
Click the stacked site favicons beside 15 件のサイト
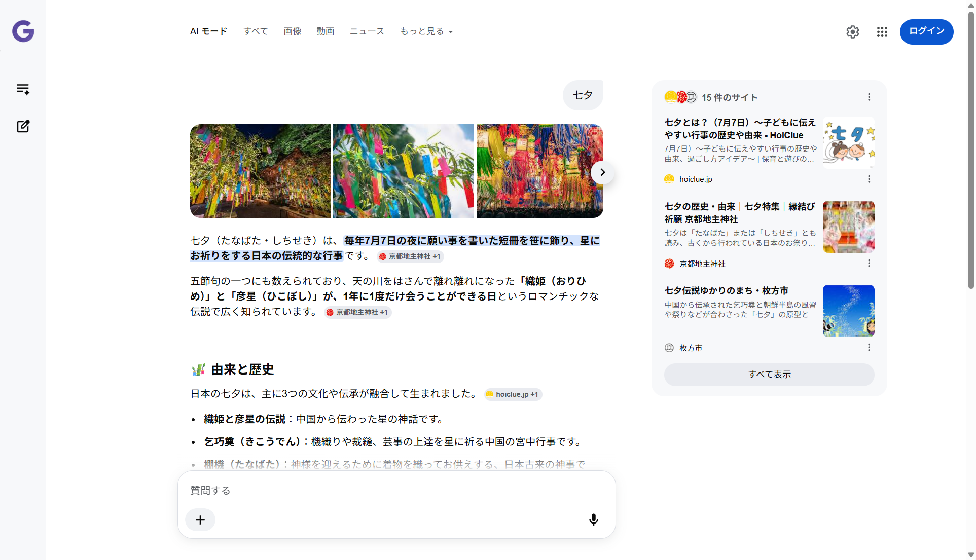680,97
